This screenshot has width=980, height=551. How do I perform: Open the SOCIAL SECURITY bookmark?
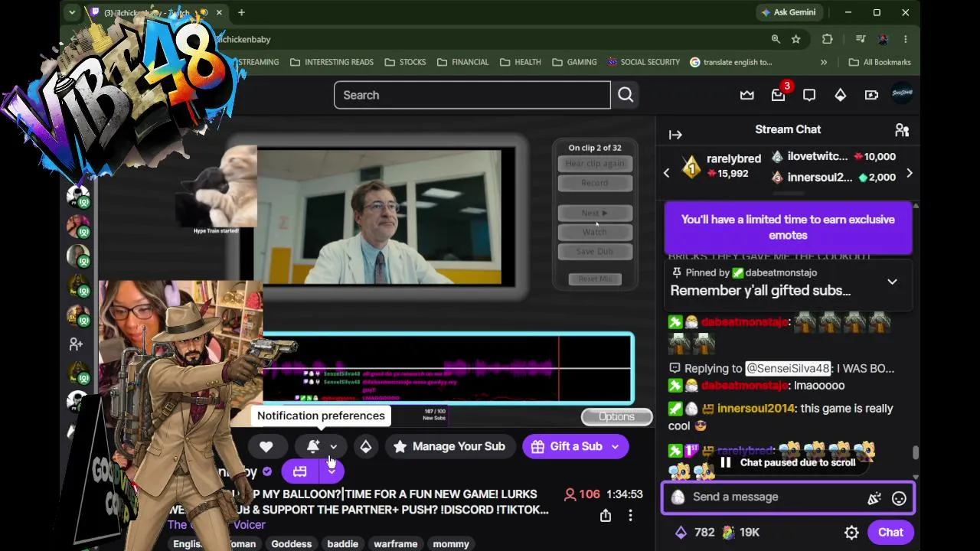644,62
